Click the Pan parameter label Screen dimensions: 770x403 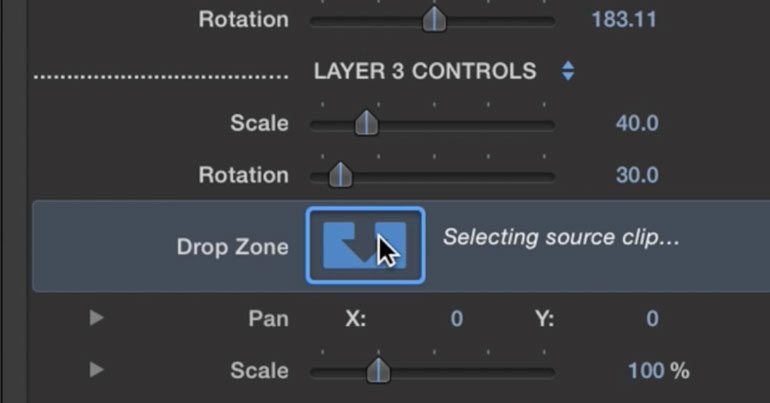pos(268,319)
